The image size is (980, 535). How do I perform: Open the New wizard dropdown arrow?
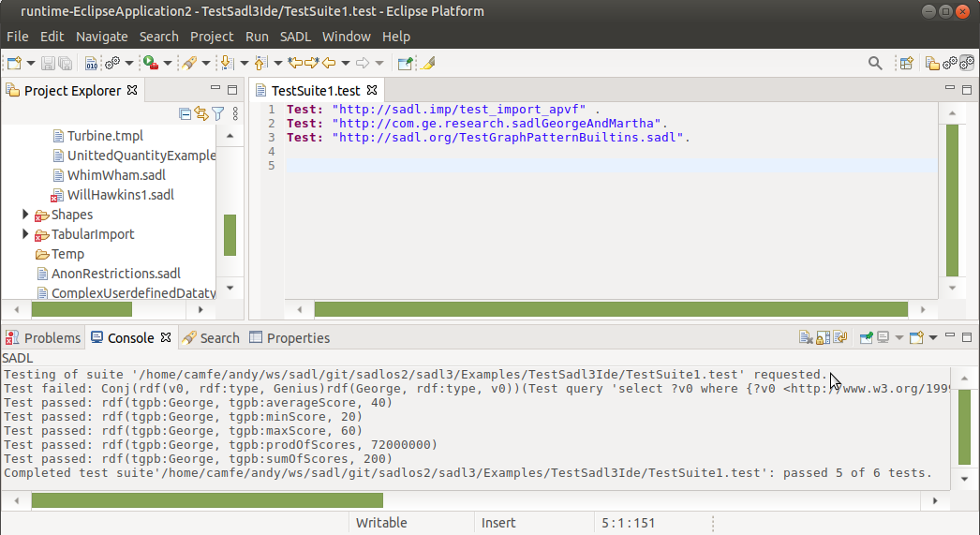tap(30, 63)
